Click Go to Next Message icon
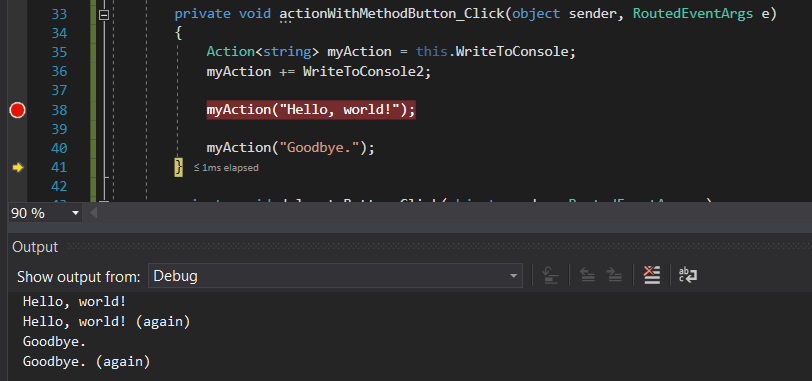Screen dimensions: 812x381 614,275
